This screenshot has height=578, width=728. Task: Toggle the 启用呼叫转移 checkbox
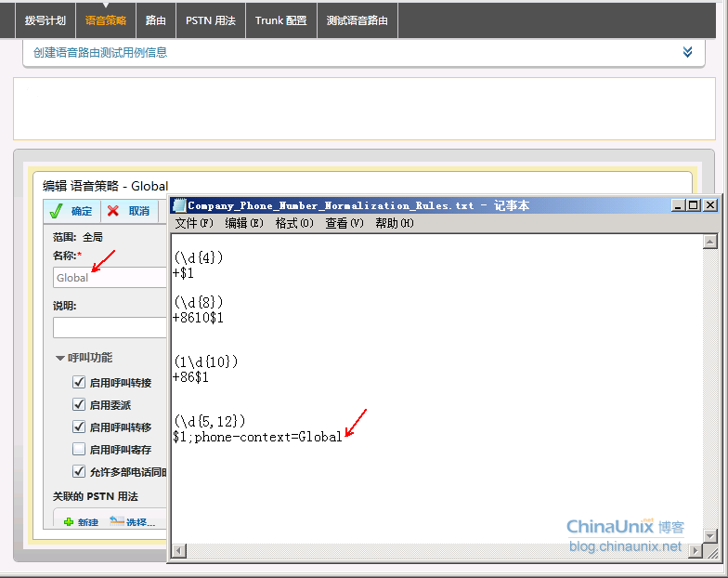79,427
